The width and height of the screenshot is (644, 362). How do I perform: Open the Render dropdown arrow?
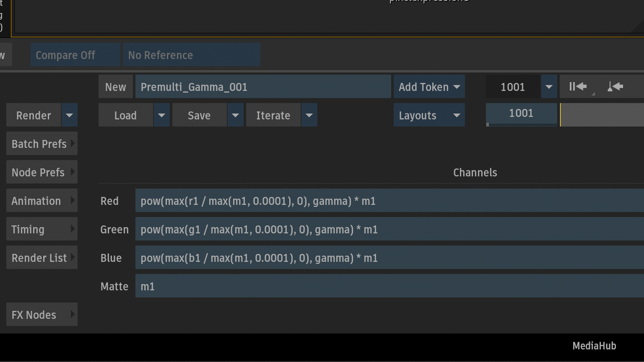click(x=70, y=115)
